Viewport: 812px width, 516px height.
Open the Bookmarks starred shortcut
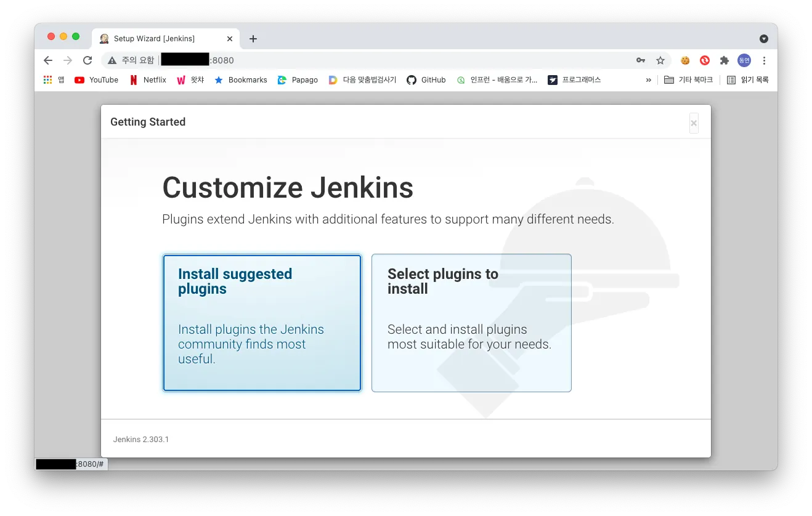(240, 80)
